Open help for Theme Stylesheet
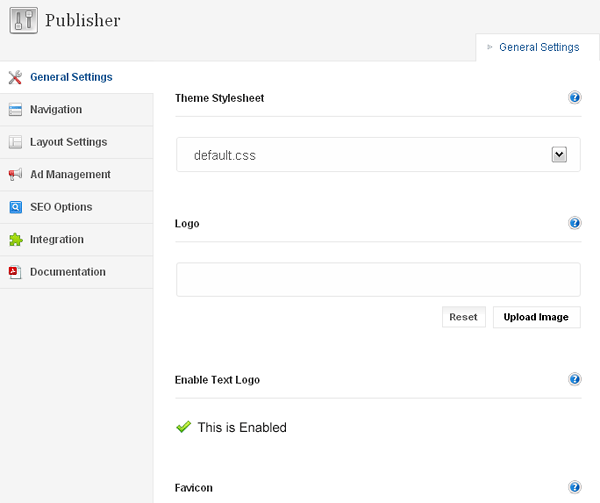The width and height of the screenshot is (600, 503). coord(575,98)
